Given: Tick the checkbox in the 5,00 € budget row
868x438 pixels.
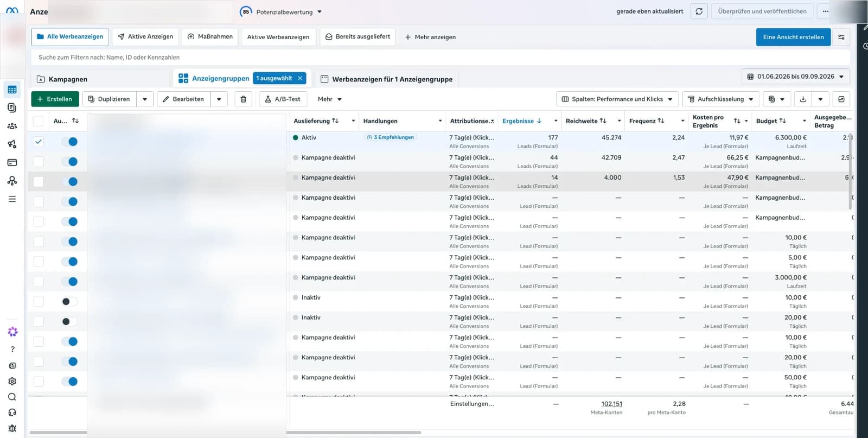Looking at the screenshot, I should [39, 262].
